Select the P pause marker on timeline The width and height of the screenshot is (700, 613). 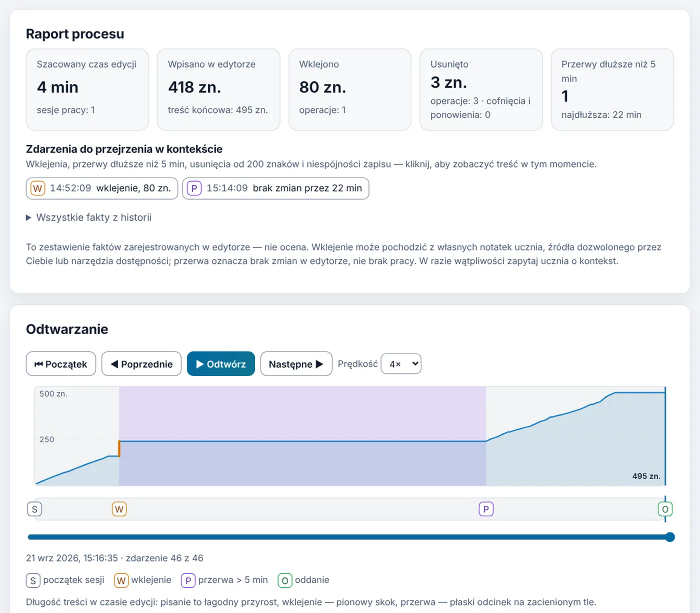[486, 509]
